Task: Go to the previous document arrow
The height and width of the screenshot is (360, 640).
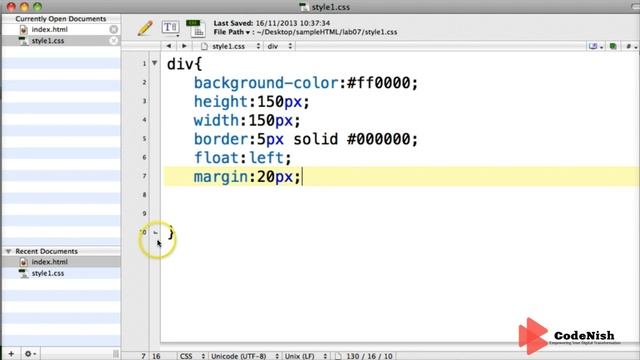Action: click(169, 46)
